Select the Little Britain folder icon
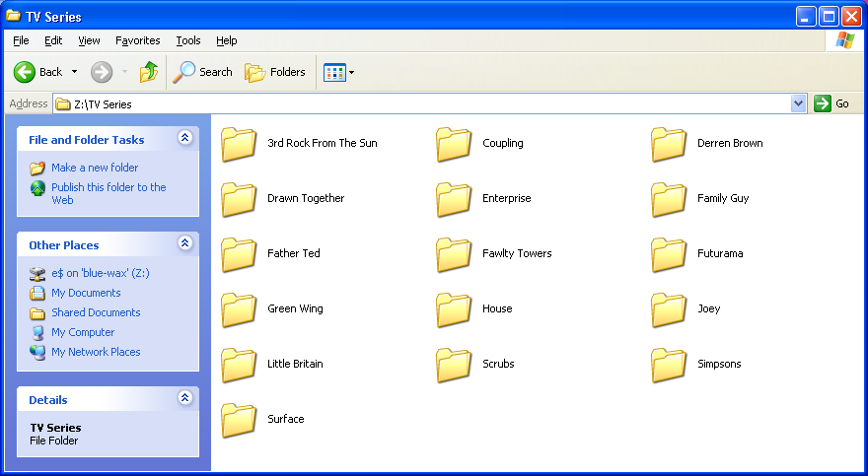The height and width of the screenshot is (476, 868). 239,366
